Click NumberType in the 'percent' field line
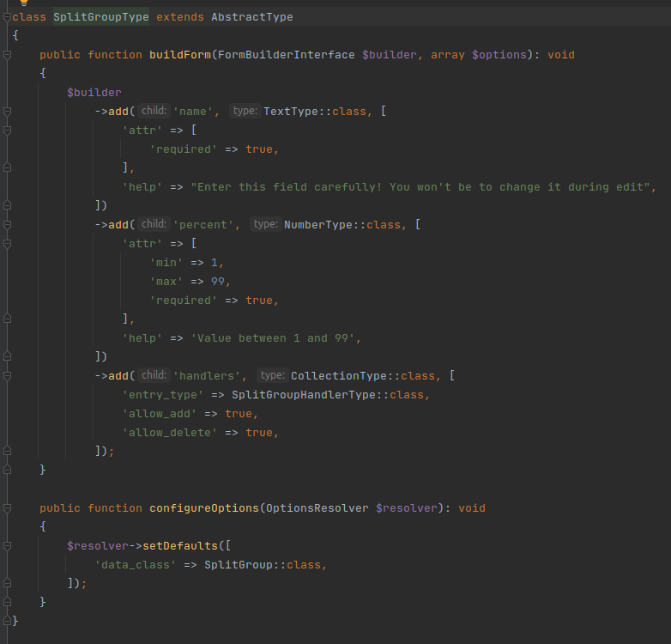This screenshot has width=671, height=644. pos(318,225)
